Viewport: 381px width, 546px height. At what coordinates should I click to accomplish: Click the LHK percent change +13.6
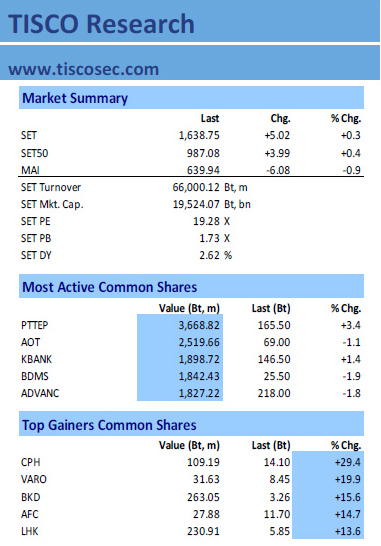348,531
